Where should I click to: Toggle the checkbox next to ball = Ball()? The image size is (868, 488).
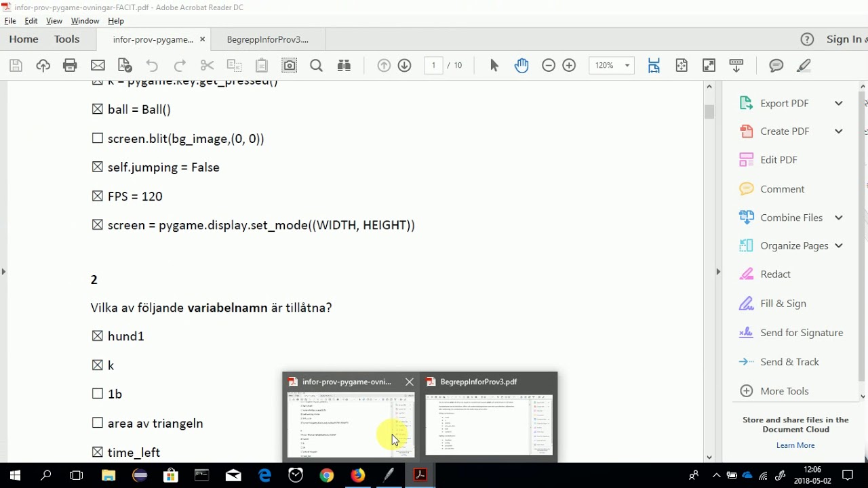[x=98, y=109]
